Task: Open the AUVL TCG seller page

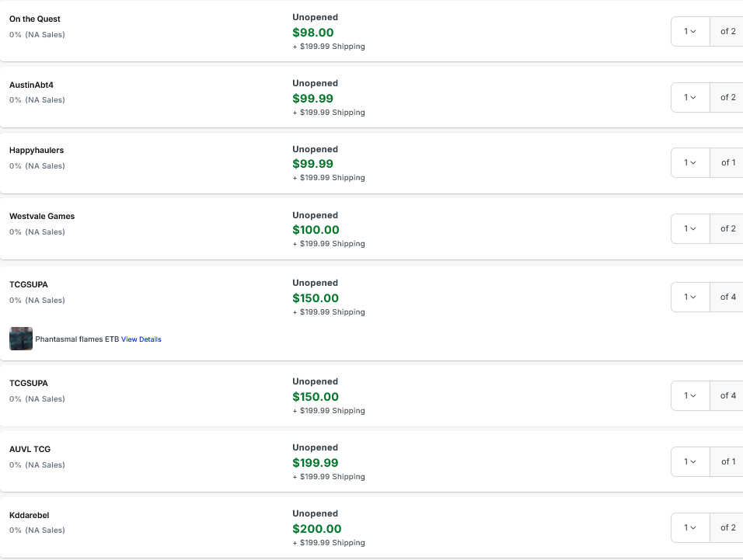Action: [30, 449]
